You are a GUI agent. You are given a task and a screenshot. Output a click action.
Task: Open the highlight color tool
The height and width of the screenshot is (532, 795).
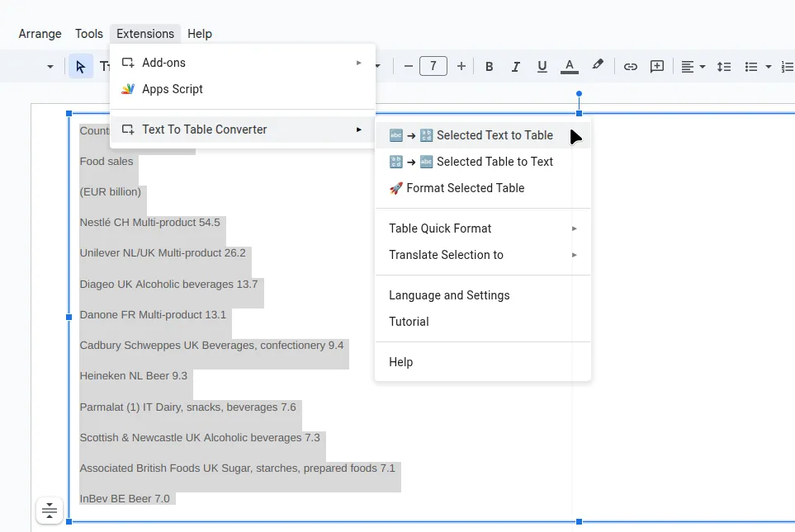(x=598, y=66)
